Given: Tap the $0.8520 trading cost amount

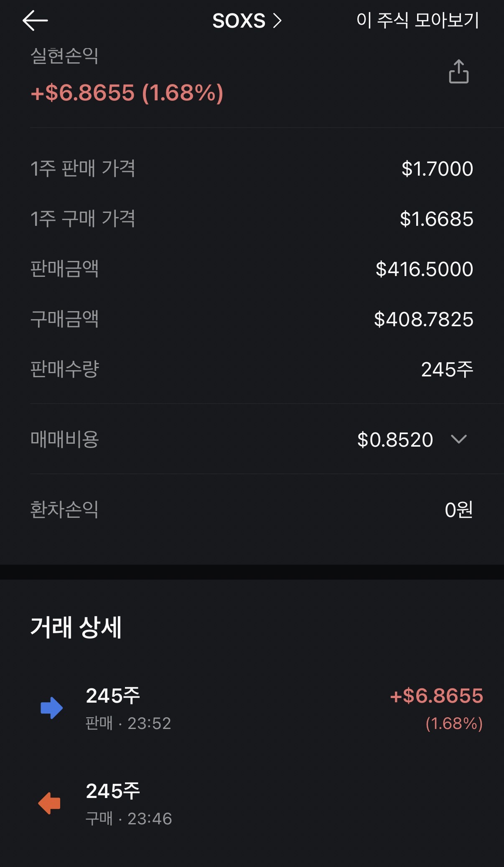Looking at the screenshot, I should pos(395,440).
